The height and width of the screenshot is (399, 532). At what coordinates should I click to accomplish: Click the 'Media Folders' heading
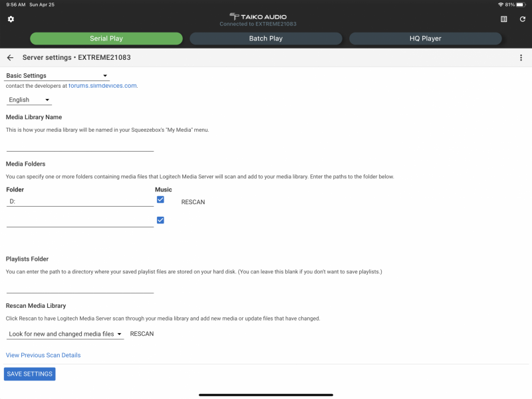point(25,164)
